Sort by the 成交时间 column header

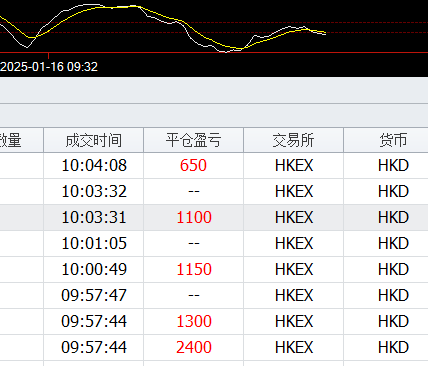click(x=94, y=140)
